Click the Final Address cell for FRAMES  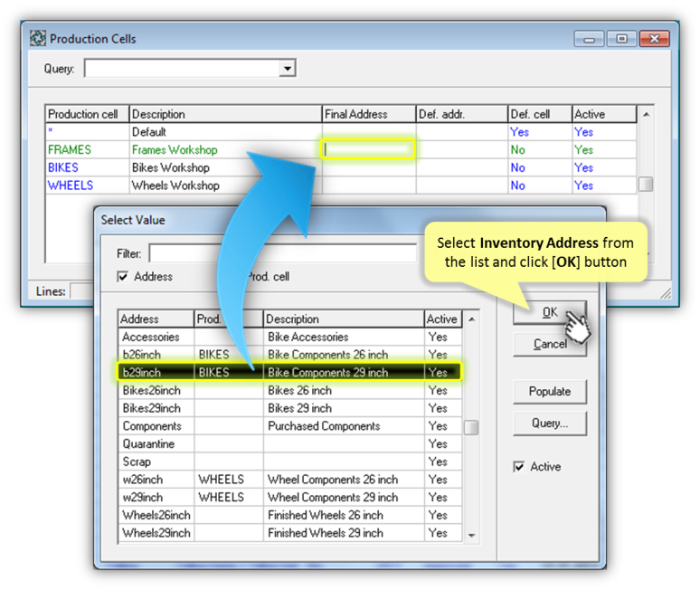pos(368,149)
